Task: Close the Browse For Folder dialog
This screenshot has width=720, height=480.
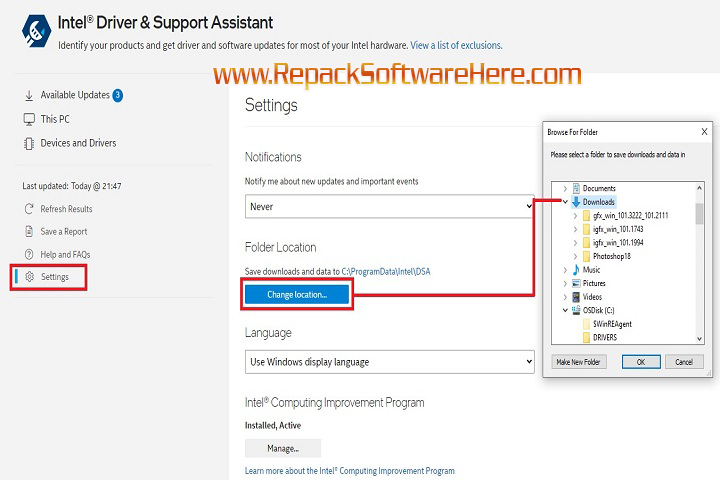Action: (x=704, y=132)
